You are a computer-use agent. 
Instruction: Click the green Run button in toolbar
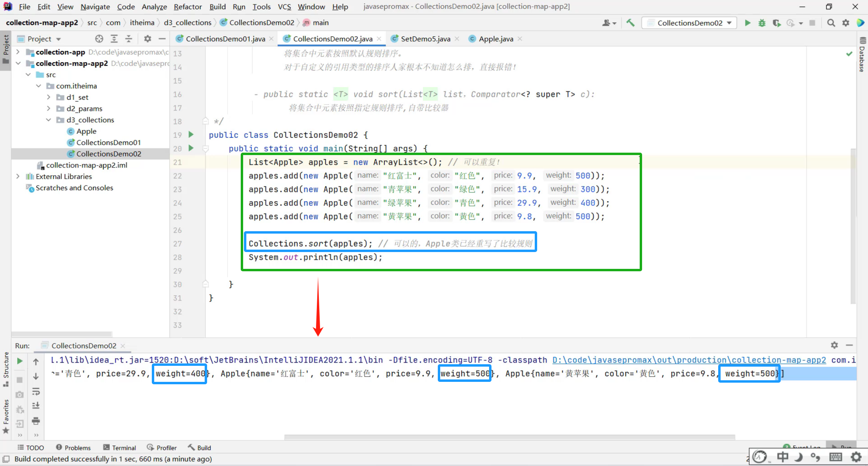click(747, 23)
